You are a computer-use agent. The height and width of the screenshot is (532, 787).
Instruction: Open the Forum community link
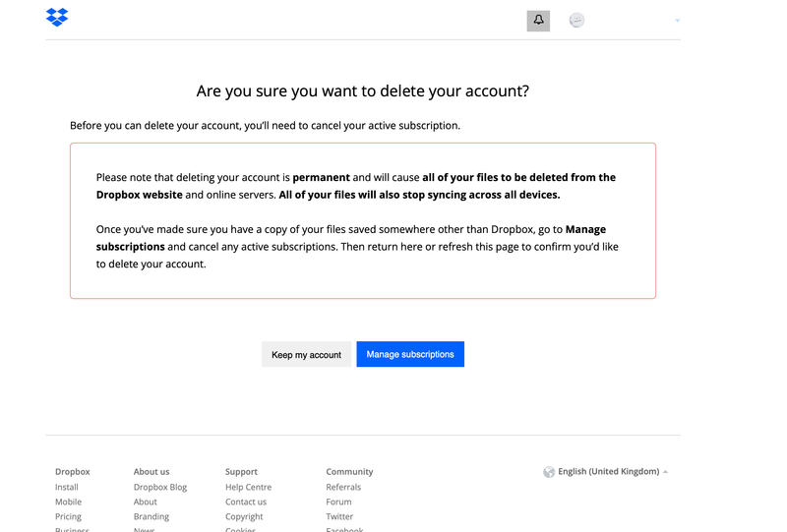point(338,502)
